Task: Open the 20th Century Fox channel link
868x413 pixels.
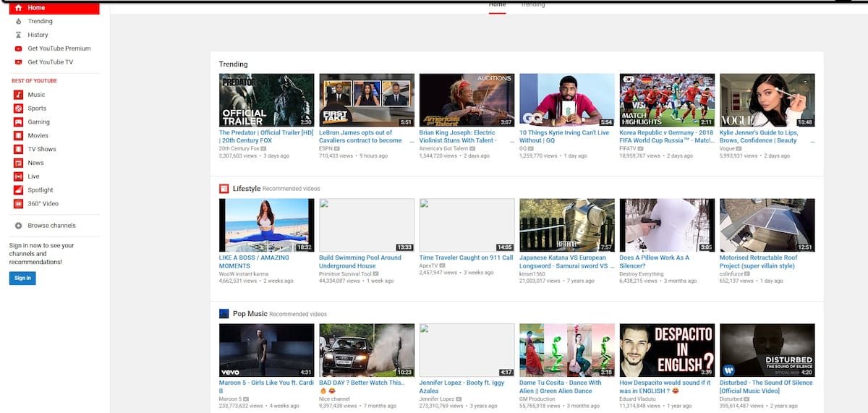Action: [239, 148]
